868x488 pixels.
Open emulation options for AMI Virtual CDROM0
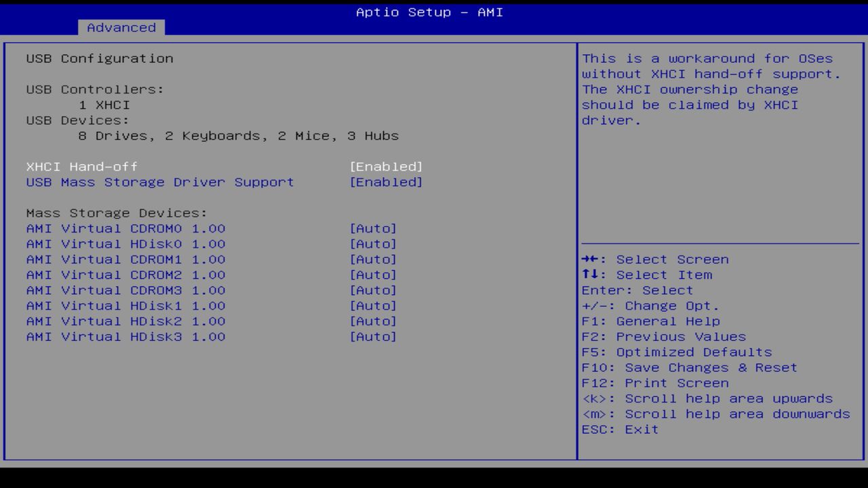(x=374, y=228)
